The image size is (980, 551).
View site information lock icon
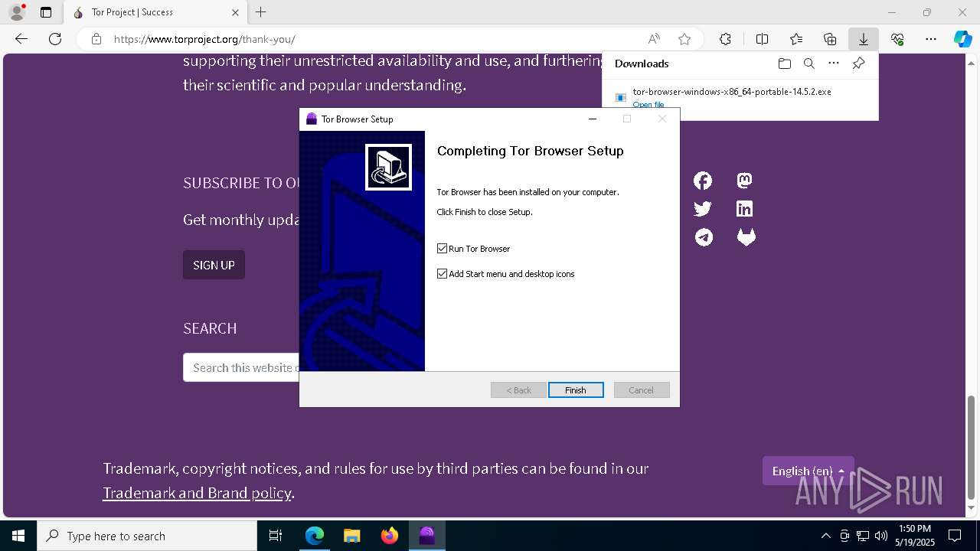tap(96, 39)
